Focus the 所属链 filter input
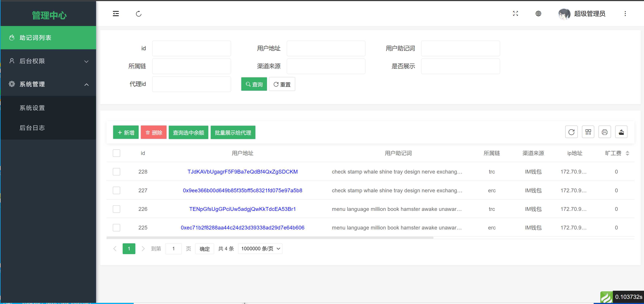Screen dimensions: 644x304 tap(191, 66)
